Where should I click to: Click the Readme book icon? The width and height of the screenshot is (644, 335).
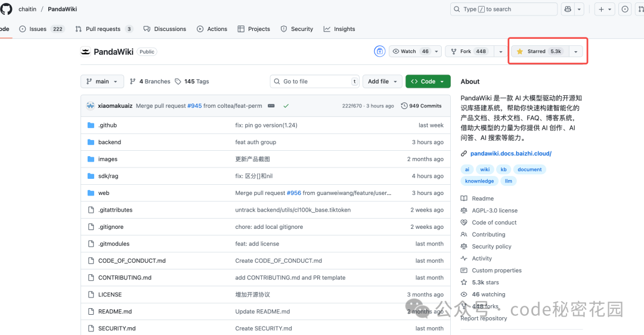pyautogui.click(x=464, y=198)
